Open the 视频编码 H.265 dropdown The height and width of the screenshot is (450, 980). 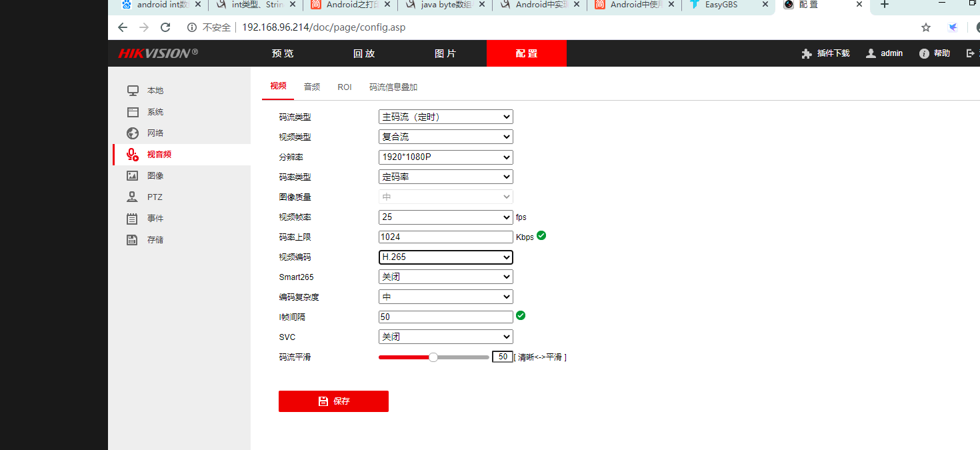click(446, 257)
